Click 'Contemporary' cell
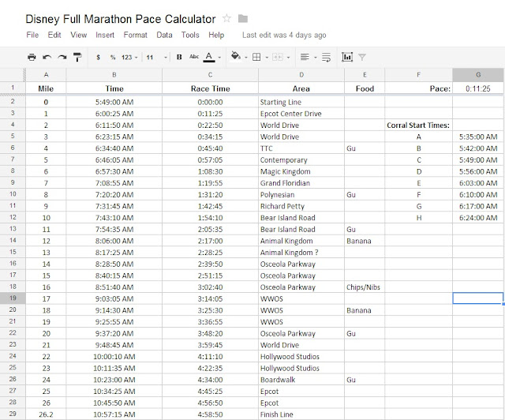This screenshot has width=505, height=420. 301,160
